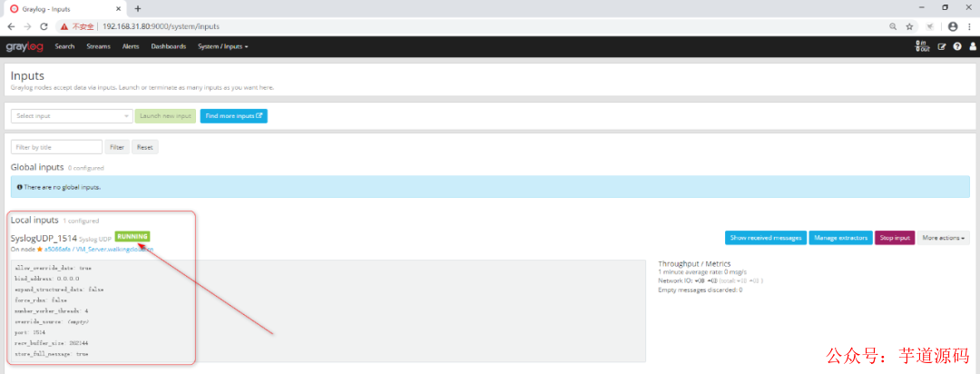Click the Global inputs heading

point(37,168)
